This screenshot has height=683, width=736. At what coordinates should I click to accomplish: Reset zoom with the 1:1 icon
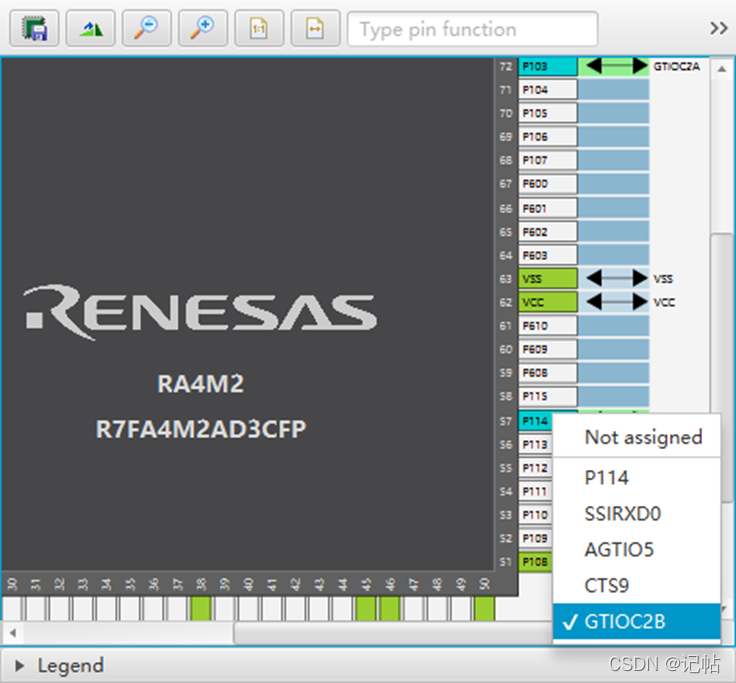point(259,29)
